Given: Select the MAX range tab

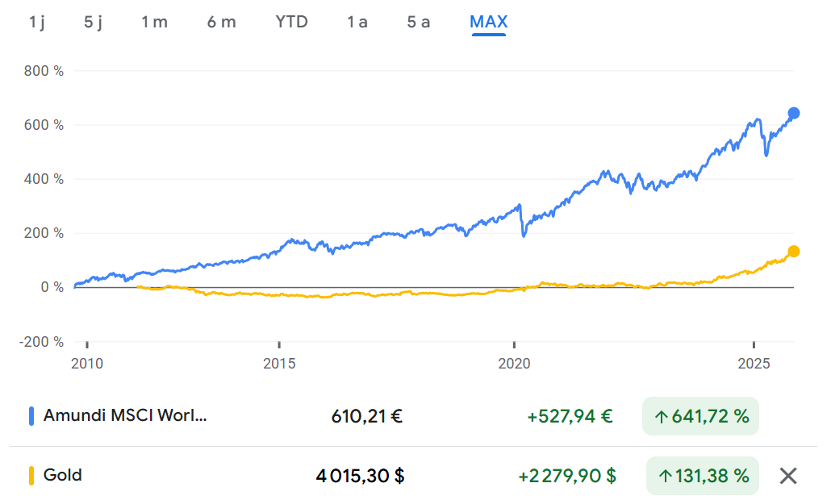Looking at the screenshot, I should pyautogui.click(x=488, y=22).
